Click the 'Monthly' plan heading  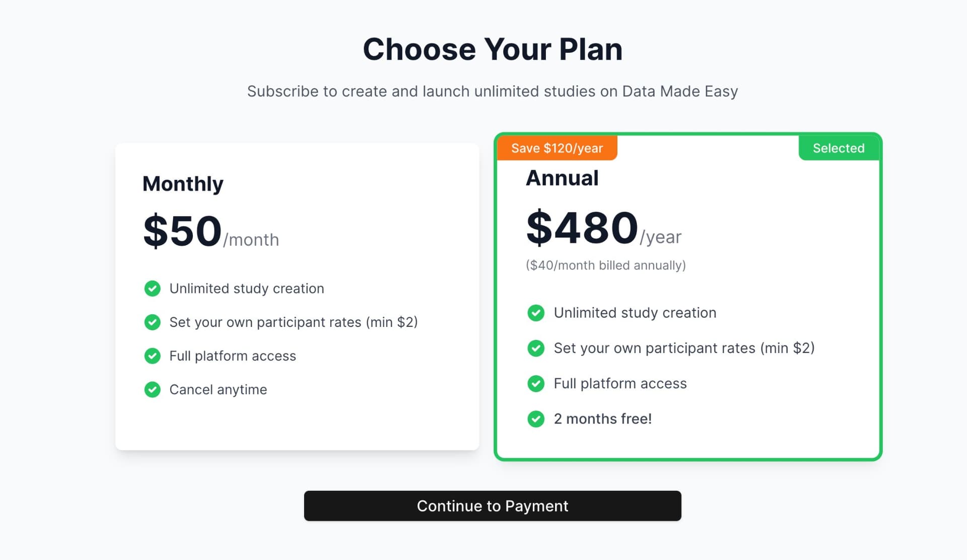[182, 183]
